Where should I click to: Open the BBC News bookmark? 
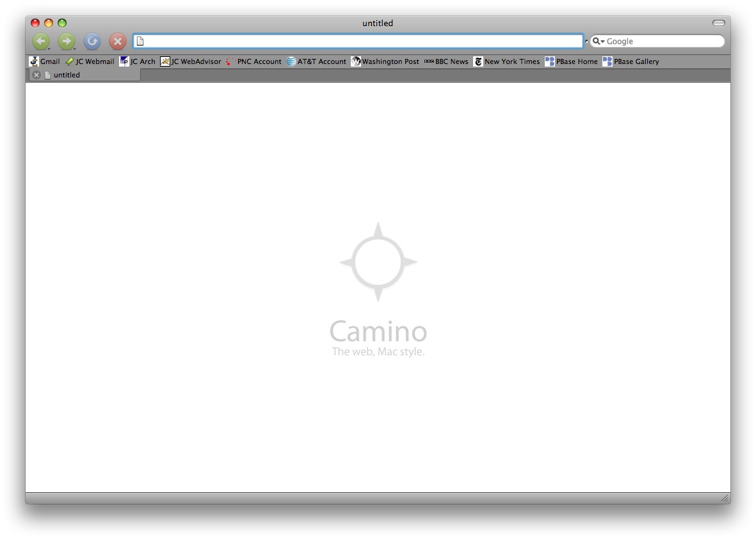pyautogui.click(x=446, y=61)
